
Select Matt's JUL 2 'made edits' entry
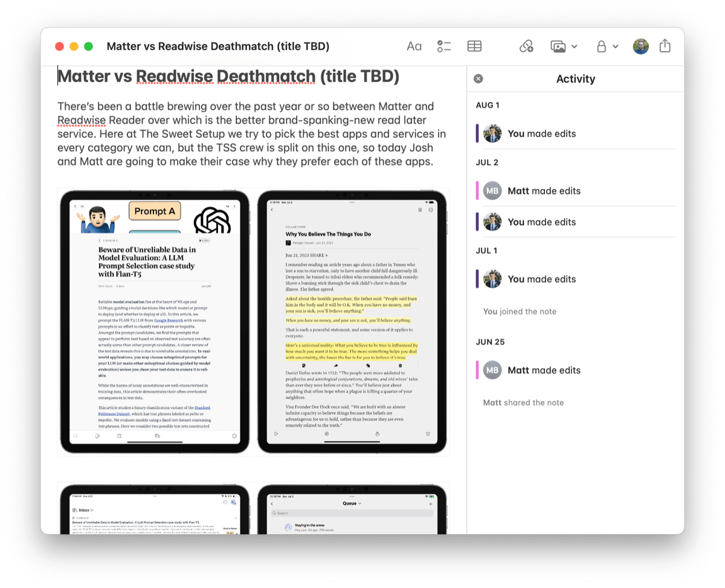(576, 191)
